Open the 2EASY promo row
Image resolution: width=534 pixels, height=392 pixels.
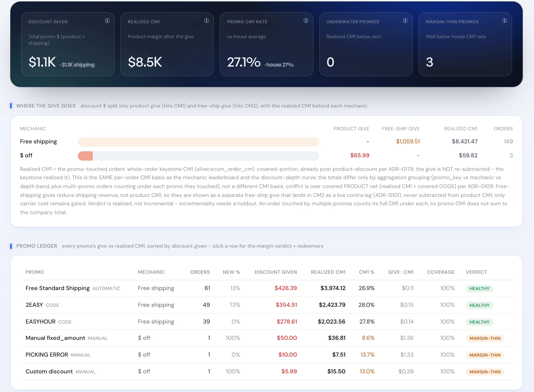point(266,305)
